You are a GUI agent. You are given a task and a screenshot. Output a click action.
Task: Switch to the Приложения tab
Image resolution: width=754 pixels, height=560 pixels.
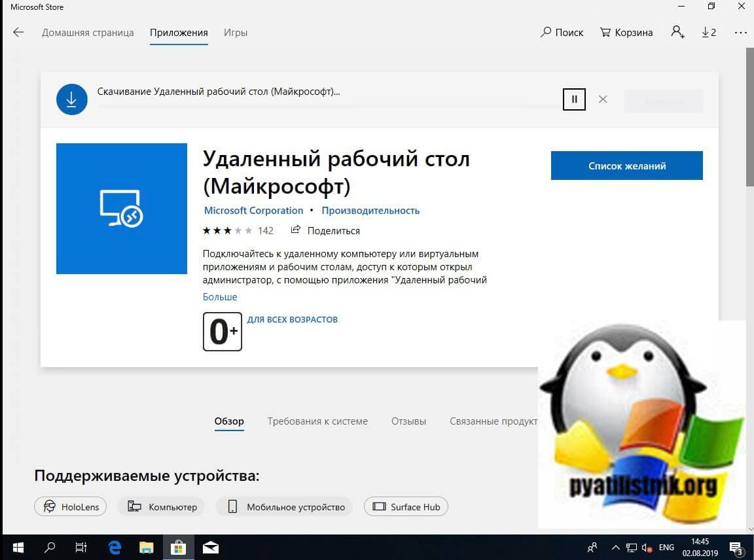pos(179,33)
